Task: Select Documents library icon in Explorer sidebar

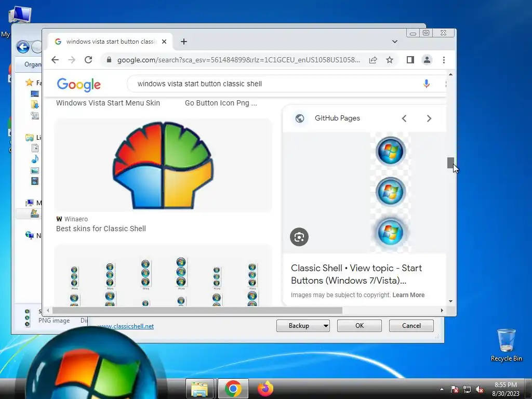Action: 35,148
